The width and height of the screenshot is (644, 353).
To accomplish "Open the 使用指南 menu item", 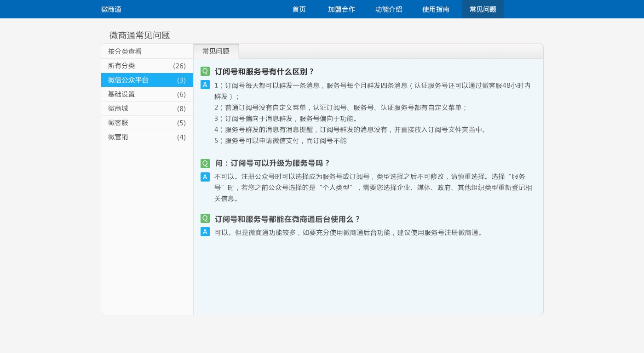I will (436, 9).
